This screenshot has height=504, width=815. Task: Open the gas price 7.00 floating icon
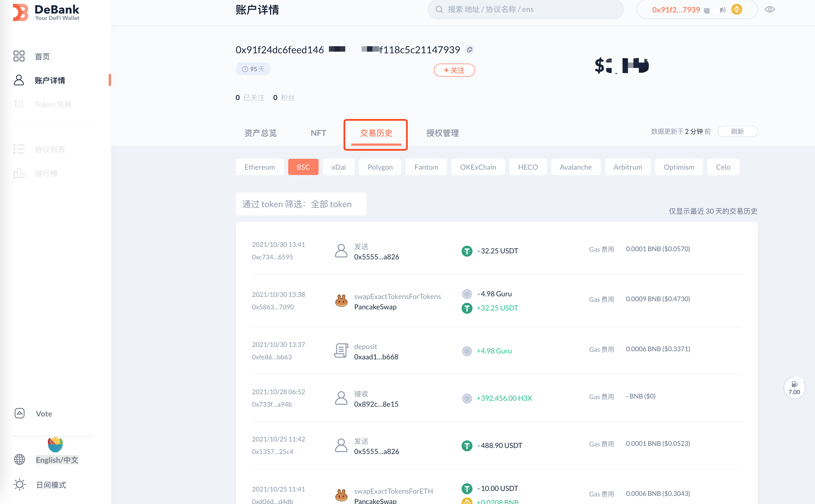point(794,388)
